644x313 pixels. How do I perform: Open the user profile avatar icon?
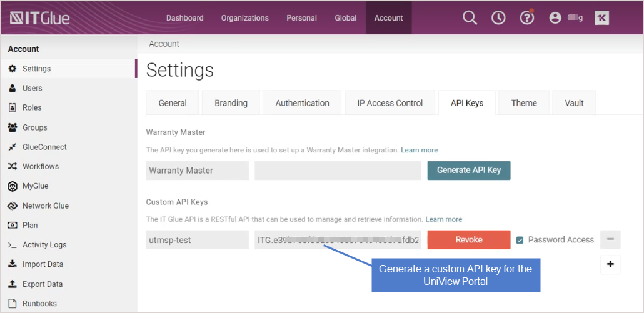coord(555,18)
